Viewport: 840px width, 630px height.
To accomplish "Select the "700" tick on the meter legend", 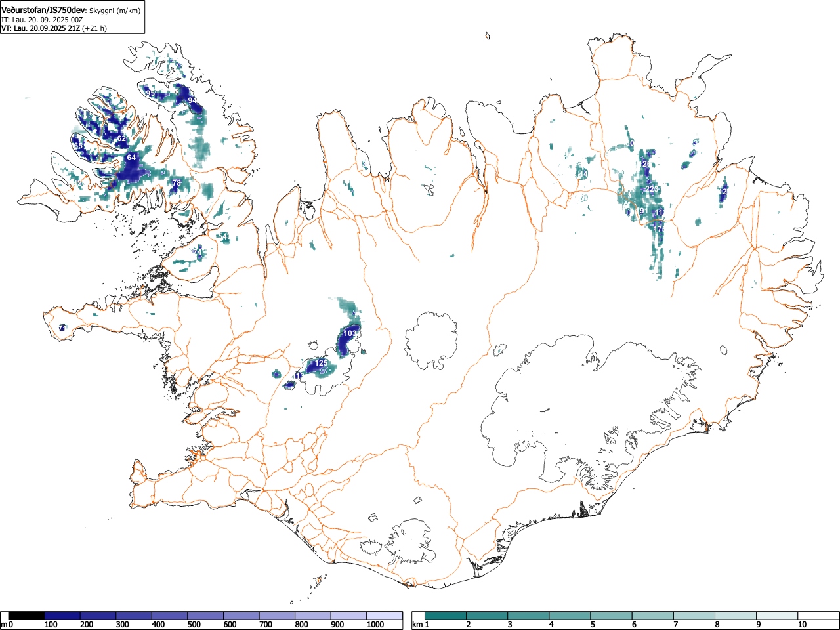I will 265,625.
